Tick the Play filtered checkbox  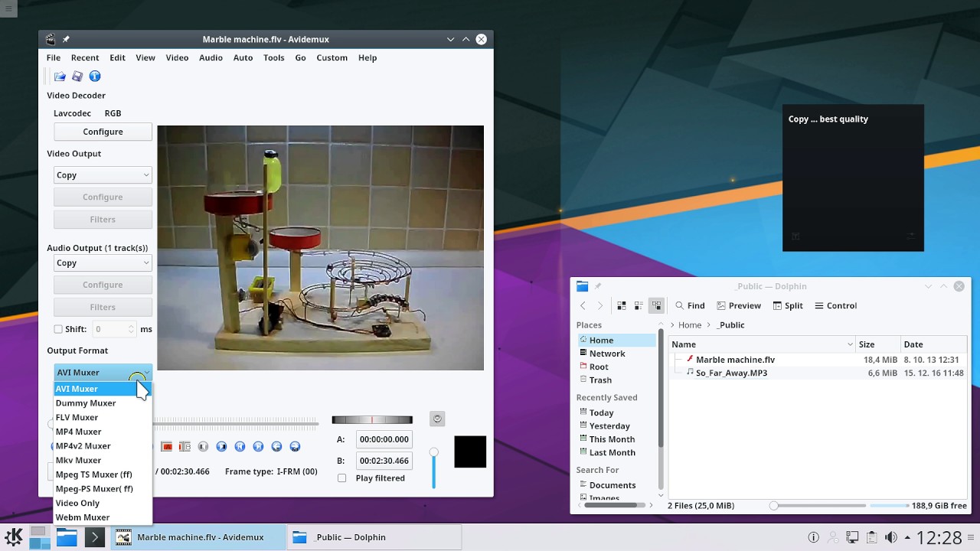pyautogui.click(x=342, y=478)
